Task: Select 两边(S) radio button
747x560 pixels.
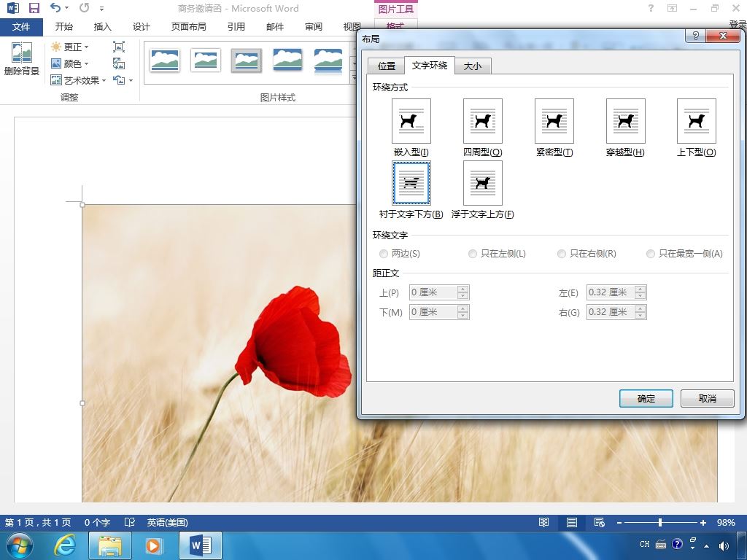Action: 384,254
